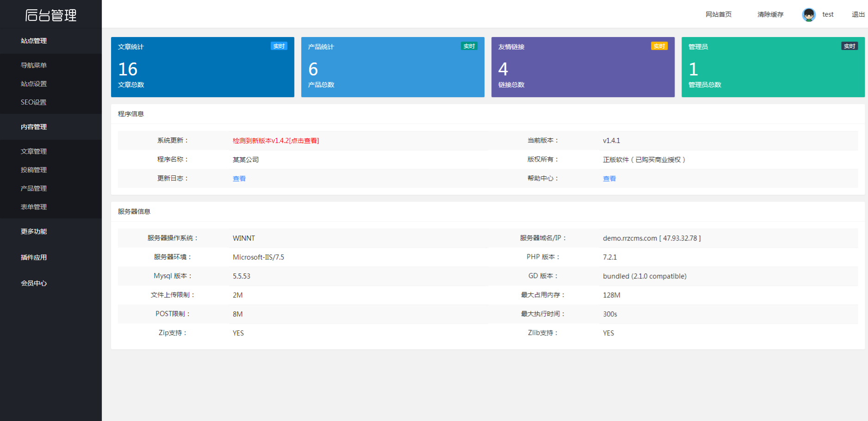Click the 实时 badge on 产品统计 card
This screenshot has height=421, width=868.
[469, 46]
